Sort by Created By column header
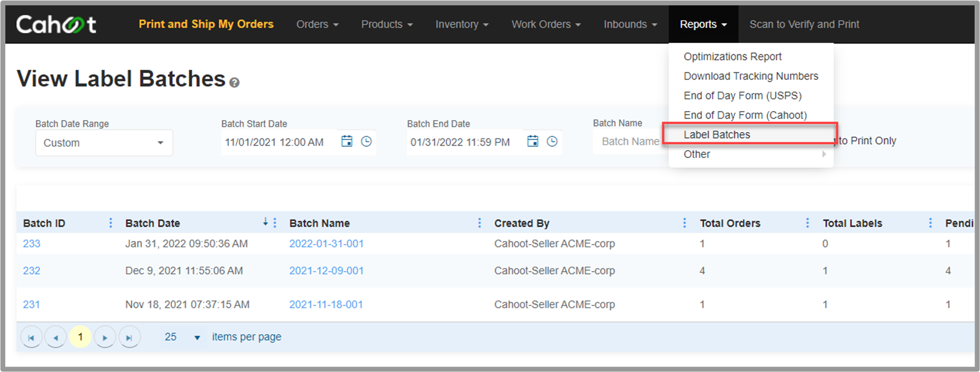 point(522,223)
